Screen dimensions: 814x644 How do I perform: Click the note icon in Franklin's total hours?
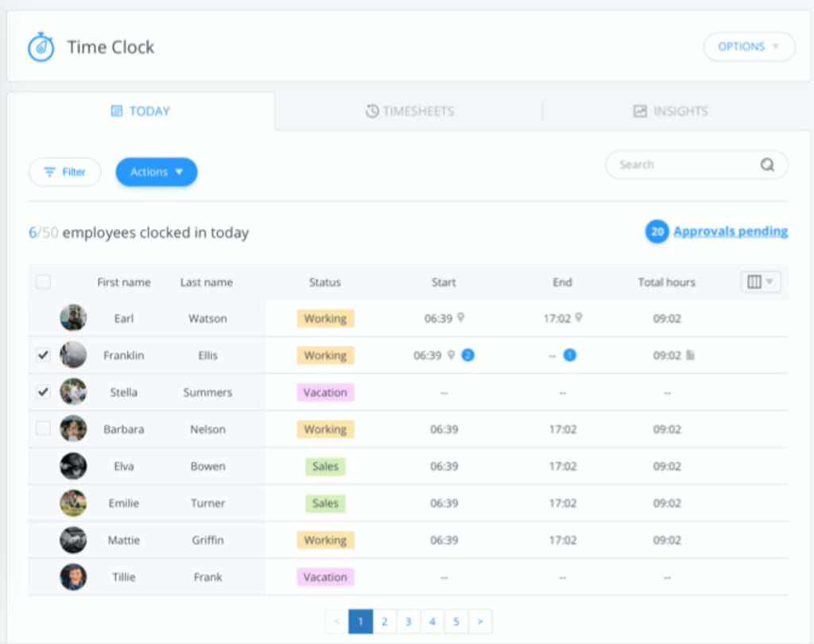(x=690, y=355)
